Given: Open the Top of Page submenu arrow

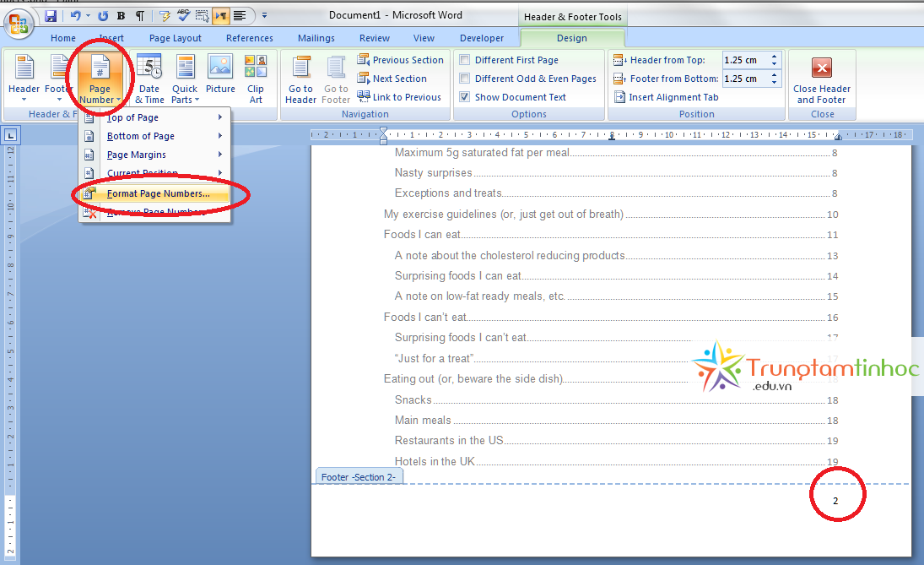Looking at the screenshot, I should click(x=219, y=117).
